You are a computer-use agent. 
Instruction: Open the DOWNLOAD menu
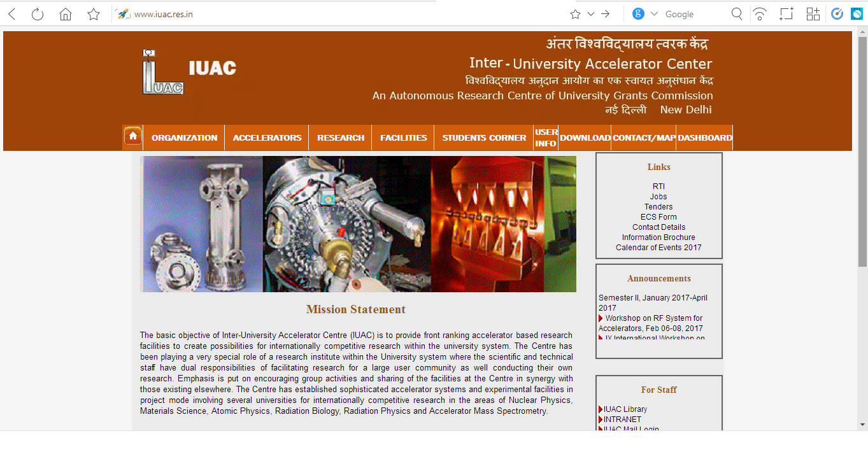coord(585,138)
